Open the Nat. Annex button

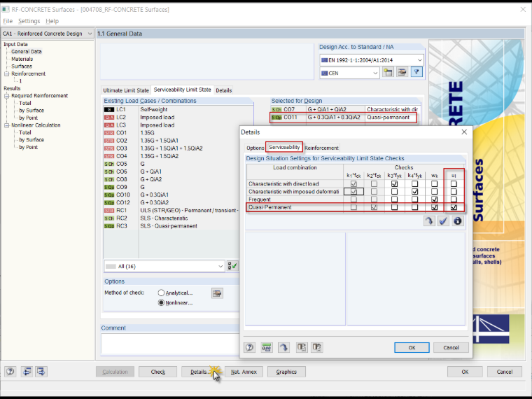click(x=244, y=372)
